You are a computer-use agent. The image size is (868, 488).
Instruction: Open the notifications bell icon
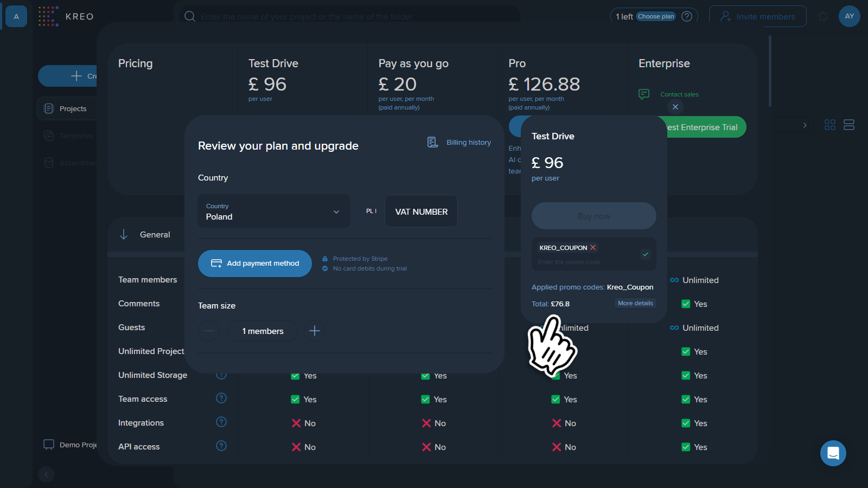823,16
